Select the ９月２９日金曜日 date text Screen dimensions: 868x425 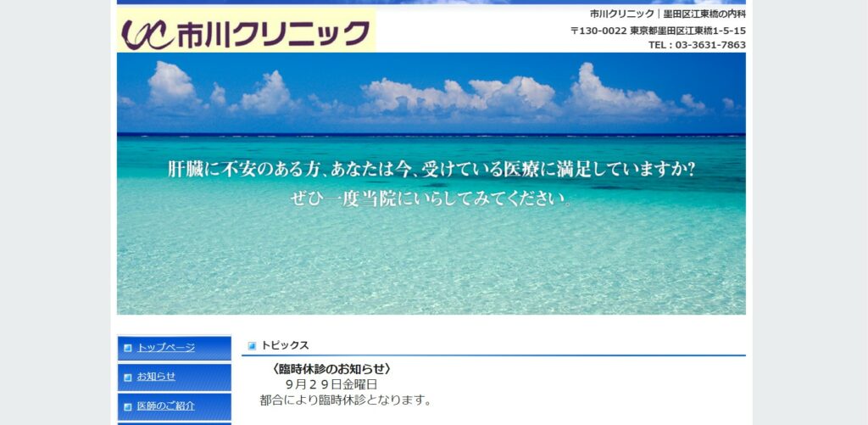coord(331,384)
